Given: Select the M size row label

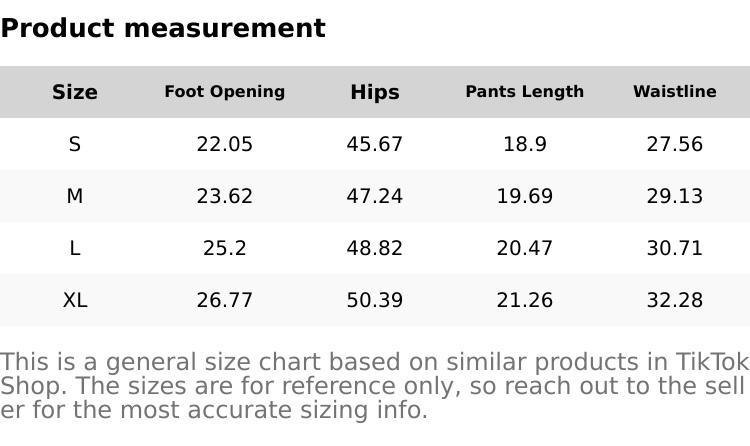Looking at the screenshot, I should coord(75,196).
